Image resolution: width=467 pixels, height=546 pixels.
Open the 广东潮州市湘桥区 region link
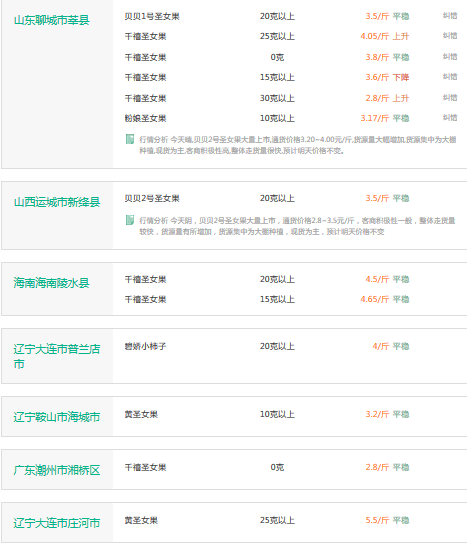click(x=57, y=470)
